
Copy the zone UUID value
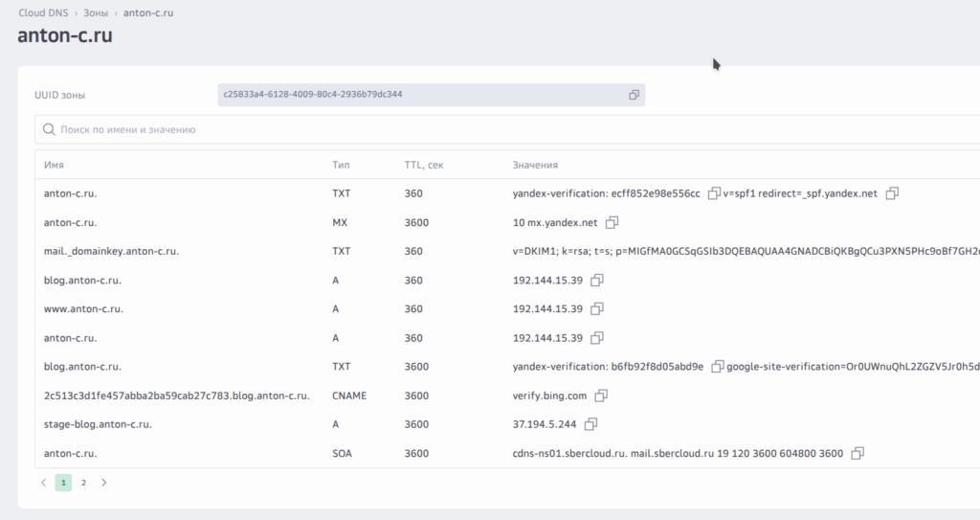coord(634,95)
